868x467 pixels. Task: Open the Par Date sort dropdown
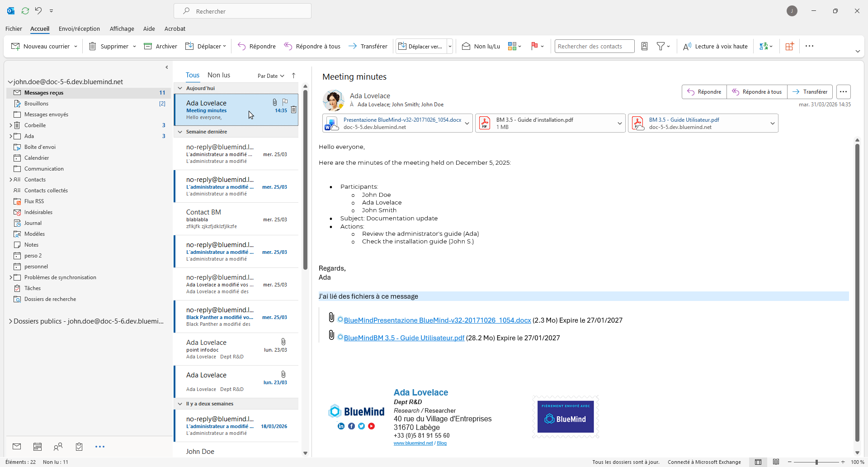tap(270, 76)
